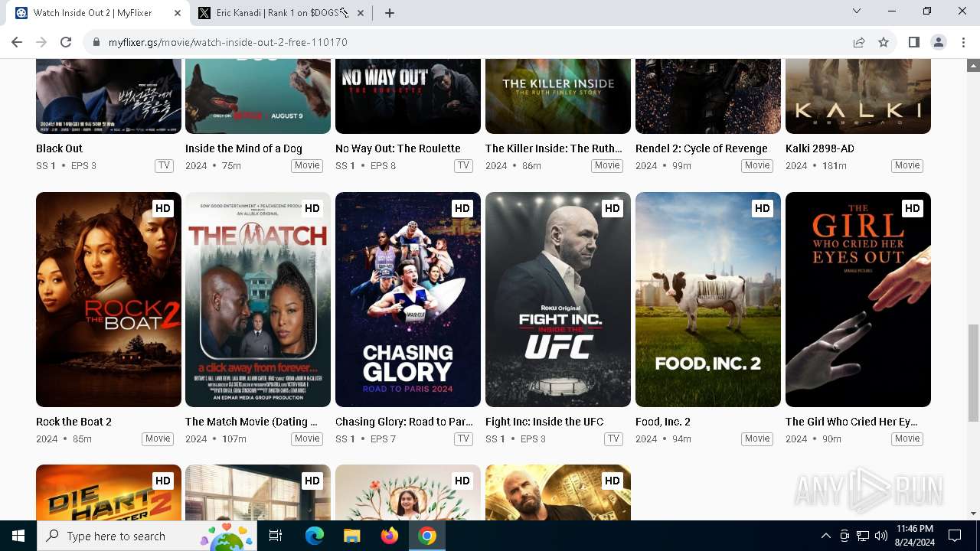This screenshot has height=551, width=980.
Task: Open The Match movie poster
Action: pos(258,299)
